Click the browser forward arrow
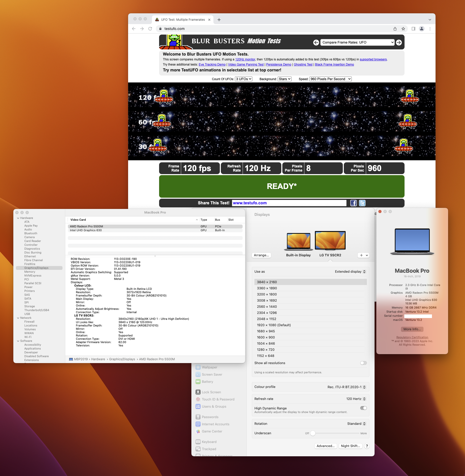 click(x=142, y=29)
